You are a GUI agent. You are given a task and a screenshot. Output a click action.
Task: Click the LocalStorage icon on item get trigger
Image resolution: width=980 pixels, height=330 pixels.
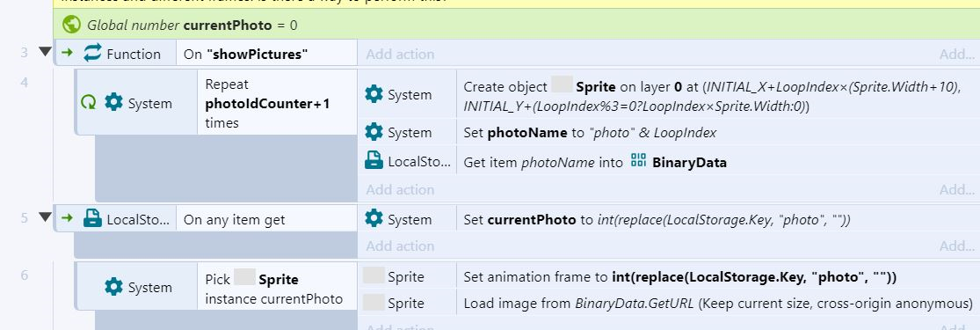pyautogui.click(x=92, y=219)
